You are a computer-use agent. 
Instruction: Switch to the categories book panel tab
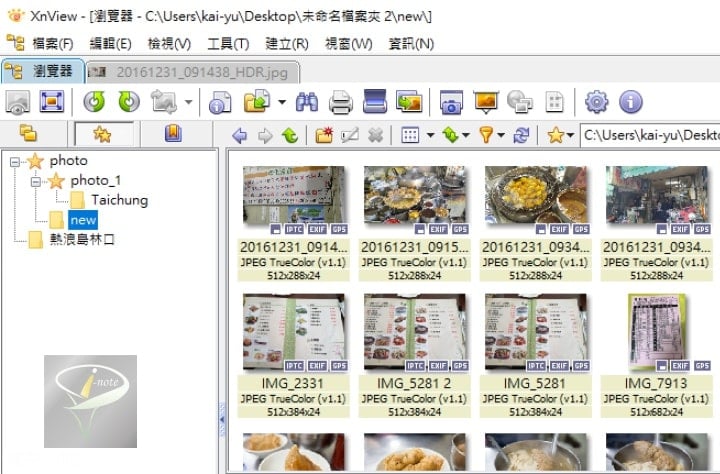[173, 134]
